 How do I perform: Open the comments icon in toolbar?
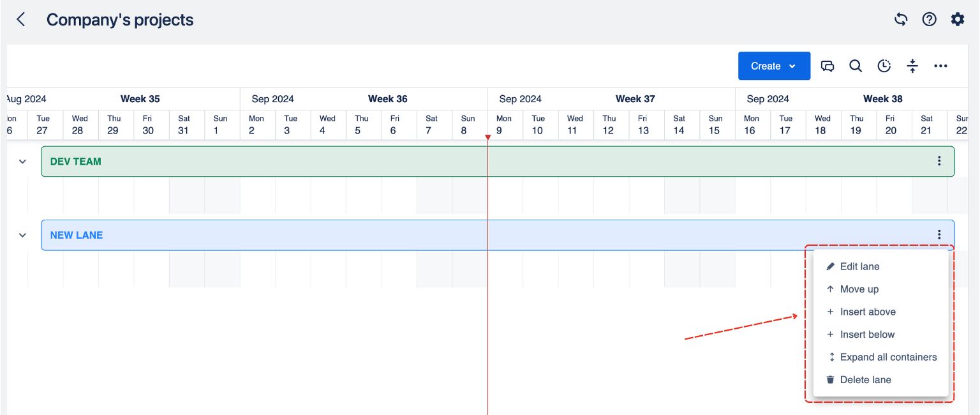(828, 66)
